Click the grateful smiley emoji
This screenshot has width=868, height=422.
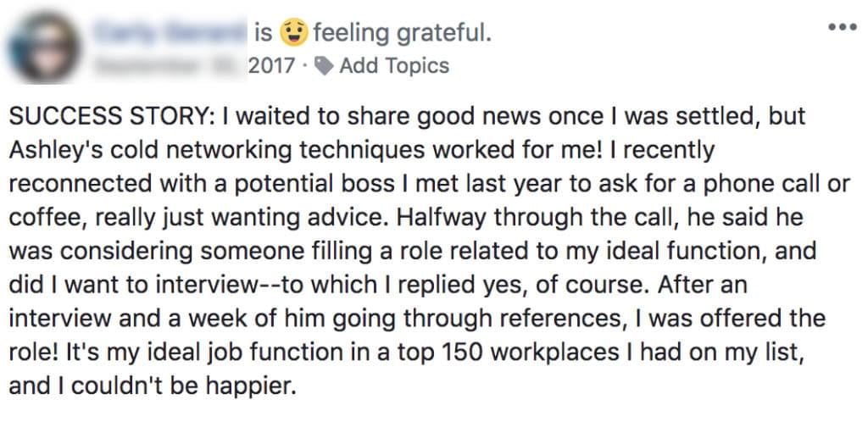(x=293, y=33)
